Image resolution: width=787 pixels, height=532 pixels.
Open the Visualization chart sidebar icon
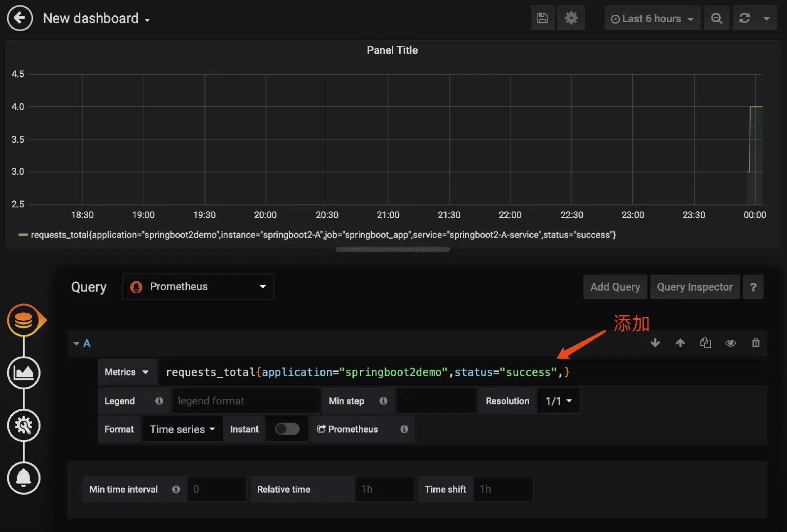24,373
